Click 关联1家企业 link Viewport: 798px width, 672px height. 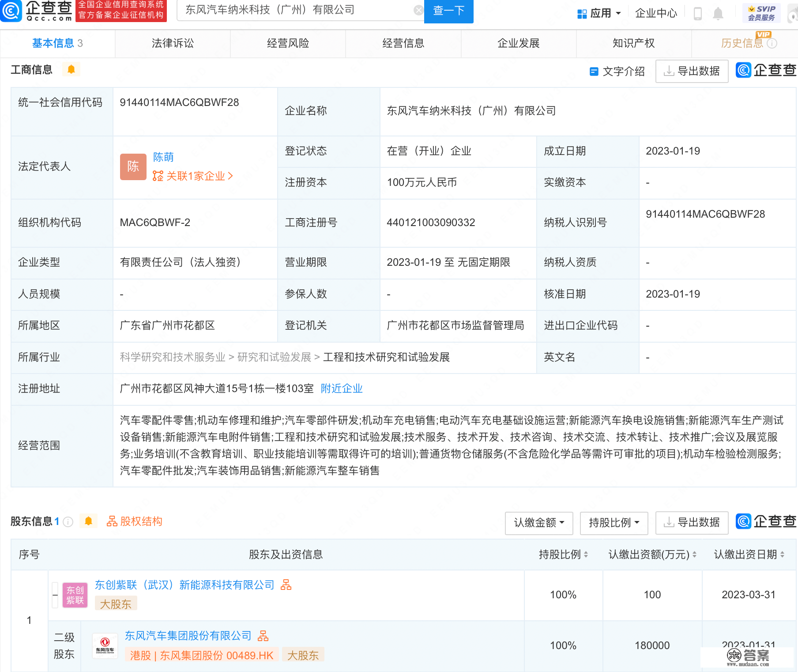click(193, 176)
